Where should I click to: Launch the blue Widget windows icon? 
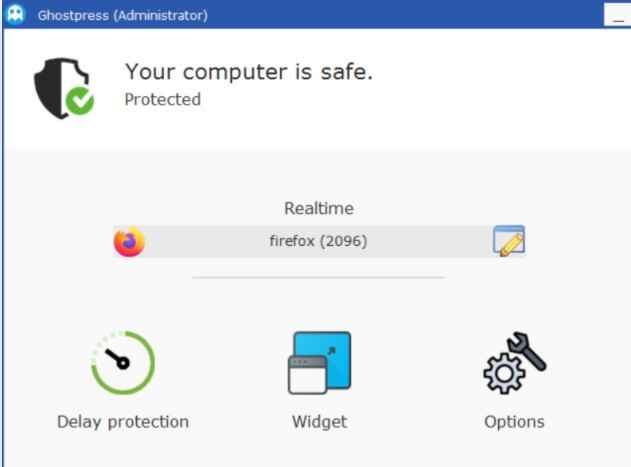[320, 363]
